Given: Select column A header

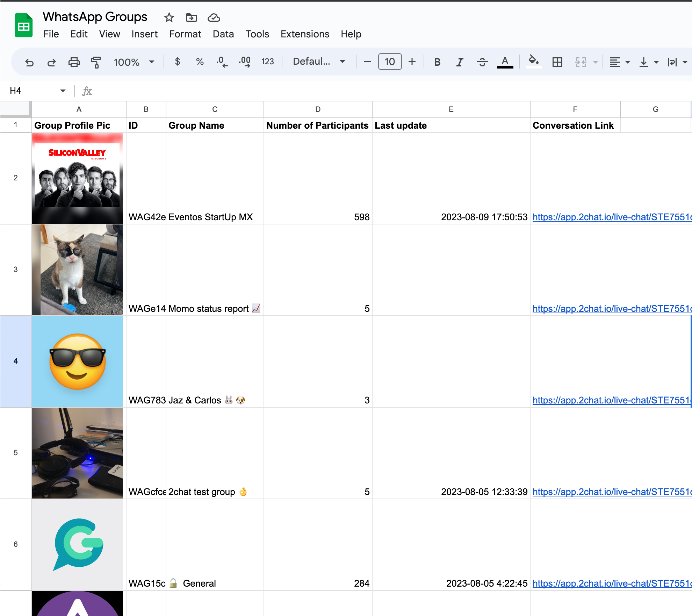Looking at the screenshot, I should coord(79,109).
